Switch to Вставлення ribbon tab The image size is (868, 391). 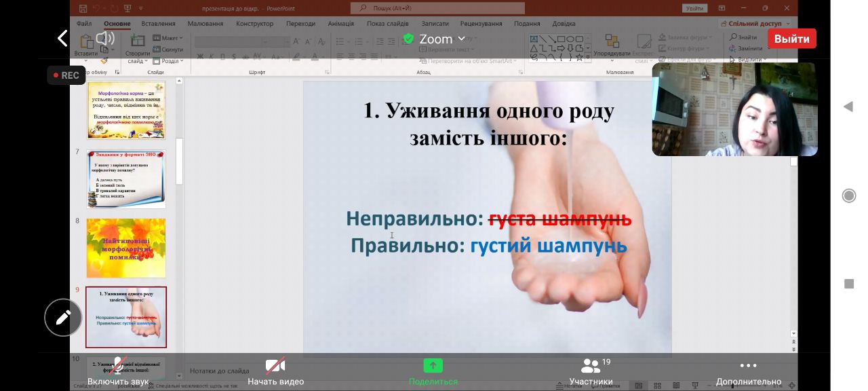pos(158,24)
